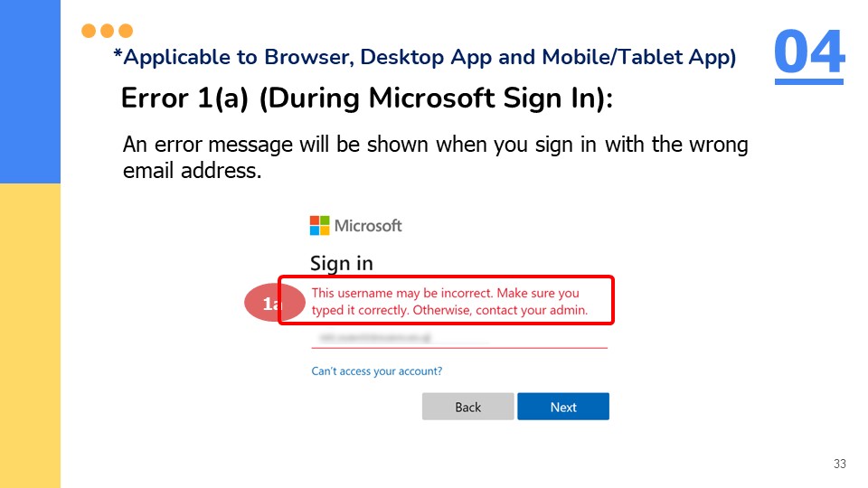
Task: Click the red 1a marker badge
Action: click(271, 303)
